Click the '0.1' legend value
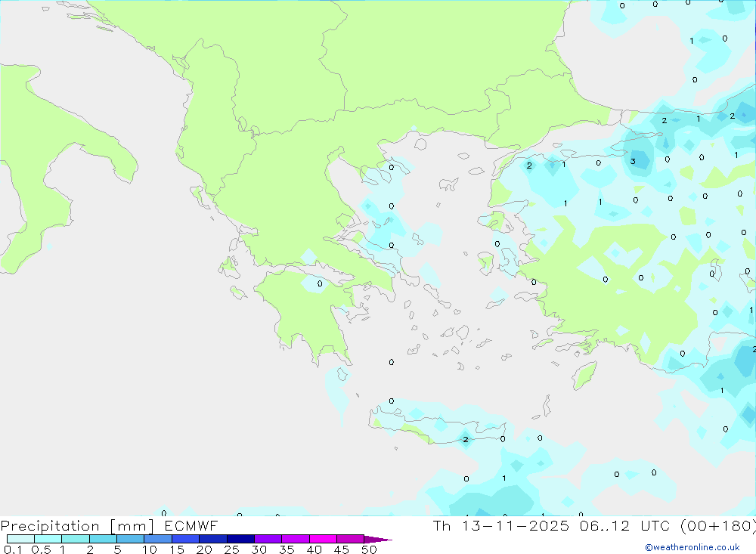 tap(13, 549)
